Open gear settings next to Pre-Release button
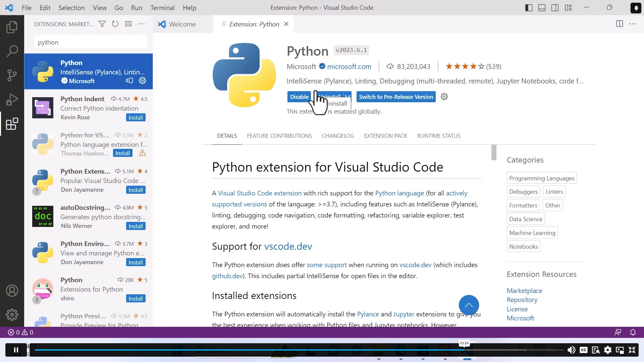This screenshot has height=362, width=644. pyautogui.click(x=444, y=97)
